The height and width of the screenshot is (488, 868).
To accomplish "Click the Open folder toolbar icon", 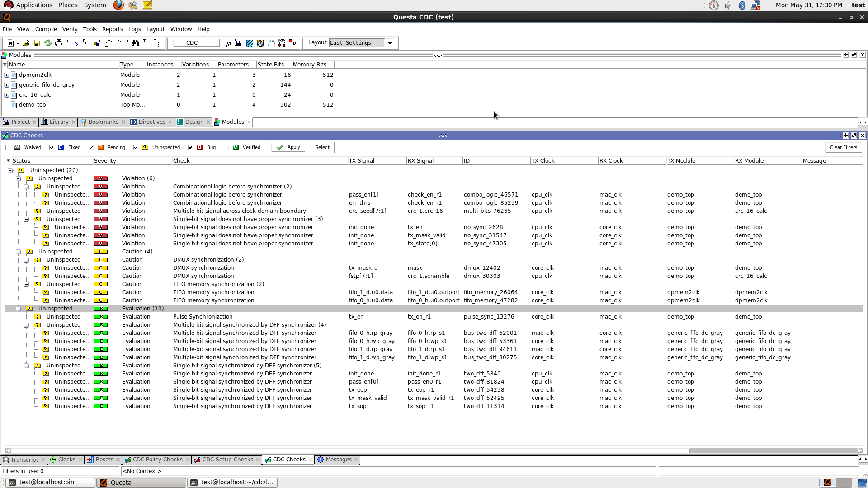I will [x=26, y=43].
